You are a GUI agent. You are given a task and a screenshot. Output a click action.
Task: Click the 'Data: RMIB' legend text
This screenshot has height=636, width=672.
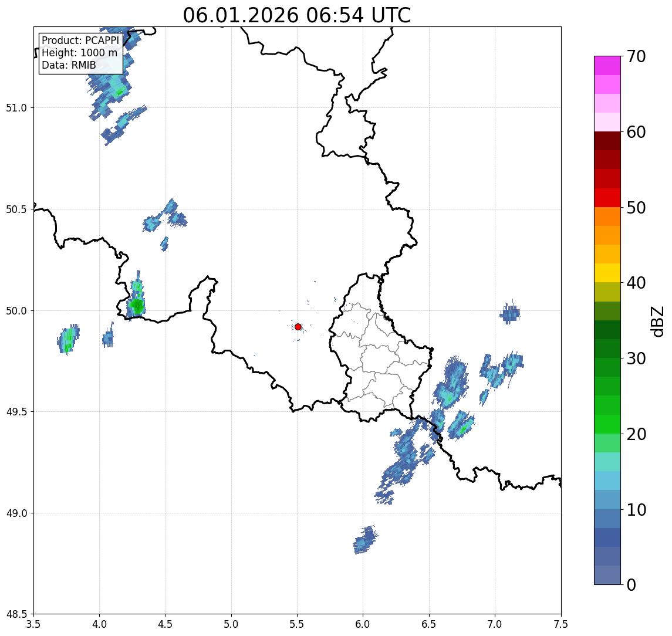[69, 65]
